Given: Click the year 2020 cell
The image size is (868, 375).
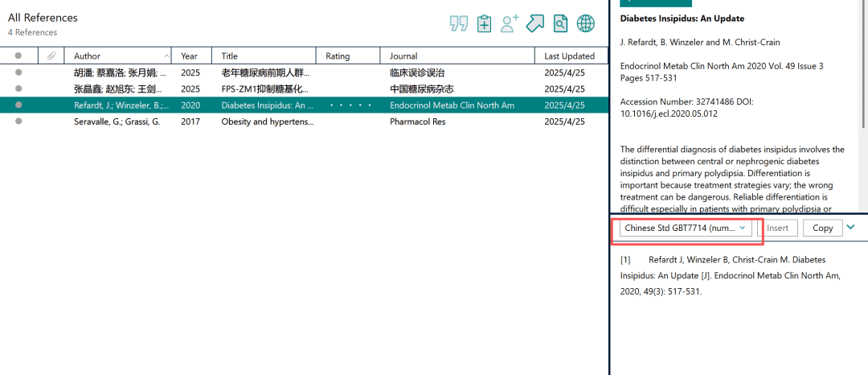Looking at the screenshot, I should point(190,105).
